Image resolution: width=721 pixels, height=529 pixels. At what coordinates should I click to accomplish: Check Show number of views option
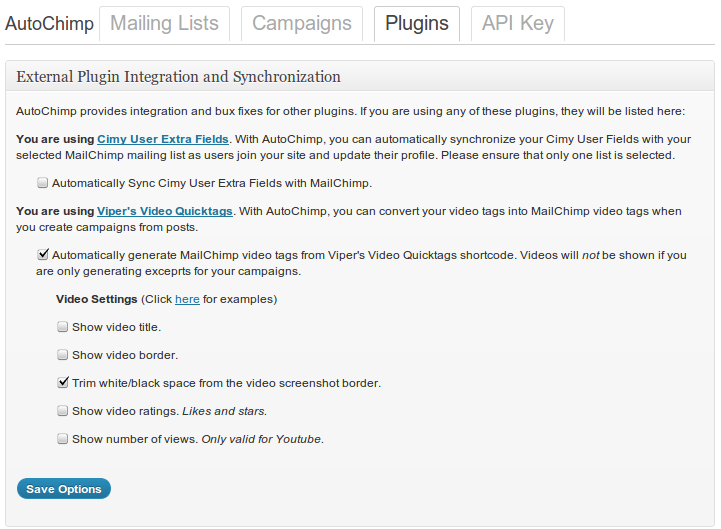click(62, 438)
